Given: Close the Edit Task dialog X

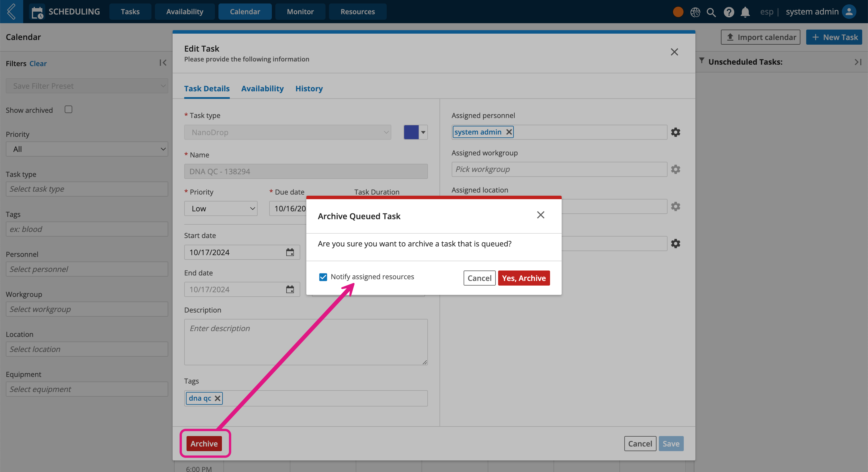Looking at the screenshot, I should [x=674, y=52].
